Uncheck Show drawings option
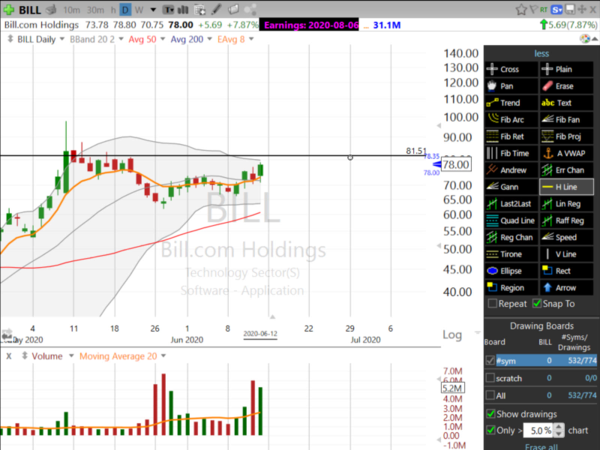Viewport: 600px width, 450px height. coord(489,414)
